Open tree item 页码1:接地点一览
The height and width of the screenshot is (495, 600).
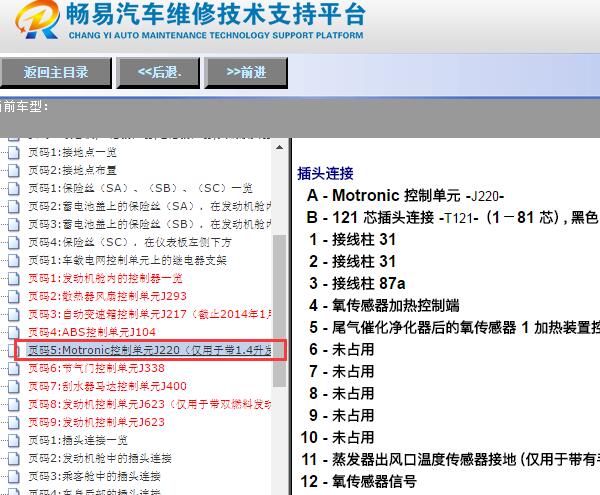(72, 152)
